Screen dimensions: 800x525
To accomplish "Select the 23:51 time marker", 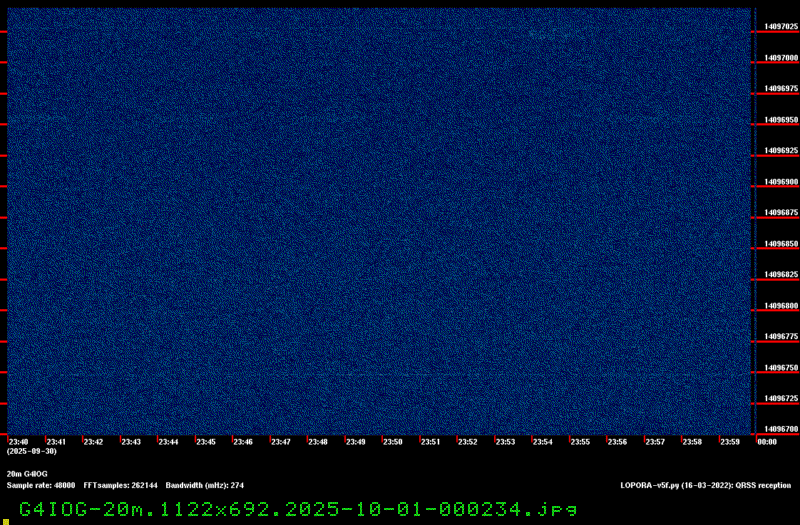I will pyautogui.click(x=431, y=442).
